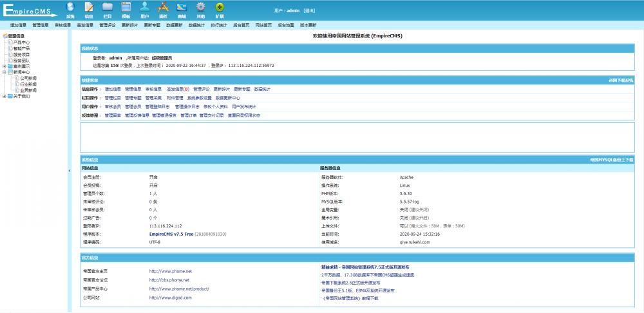644x313 pixels.
Task: Open the http://www.digod.com link
Action: tap(171, 298)
